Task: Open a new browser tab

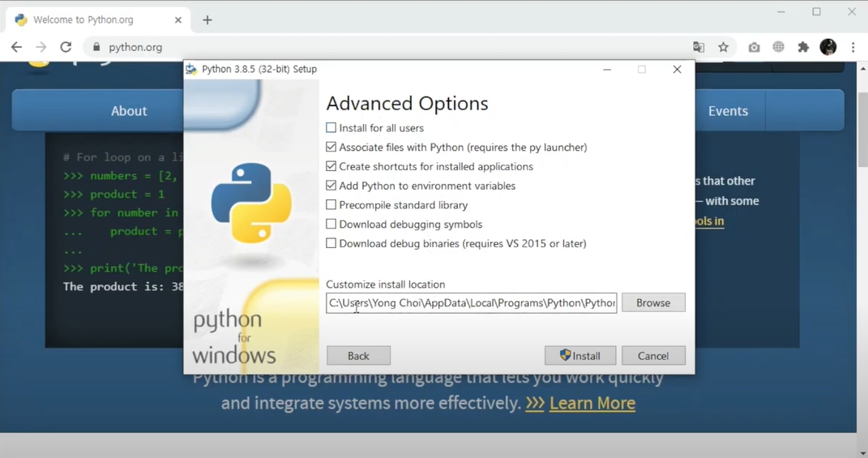Action: [207, 20]
